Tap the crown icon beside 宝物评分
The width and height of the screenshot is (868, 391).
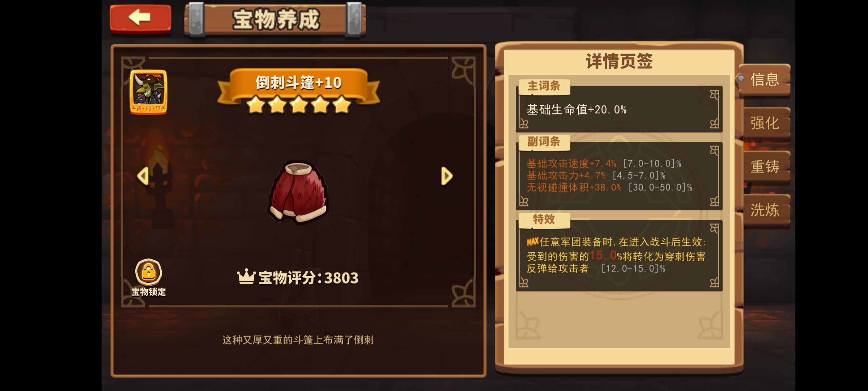[x=246, y=277]
